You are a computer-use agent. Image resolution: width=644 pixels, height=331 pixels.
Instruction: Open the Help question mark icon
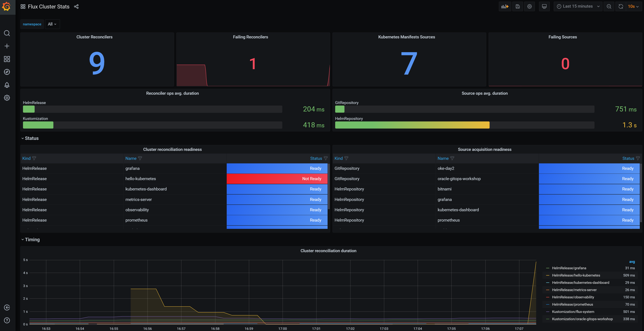[x=7, y=321]
